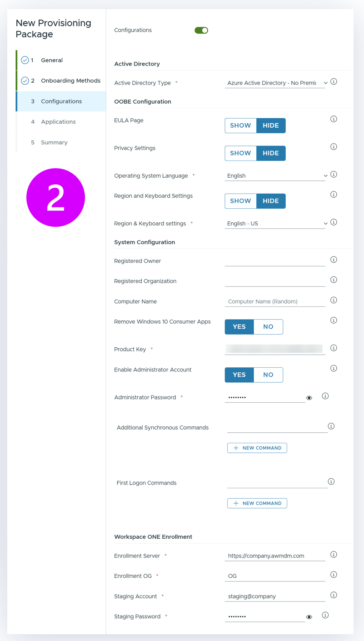Screen dimensions: 364x641
Task: Click NEW COMMAND under First Logon Commands
Action: pyautogui.click(x=257, y=503)
